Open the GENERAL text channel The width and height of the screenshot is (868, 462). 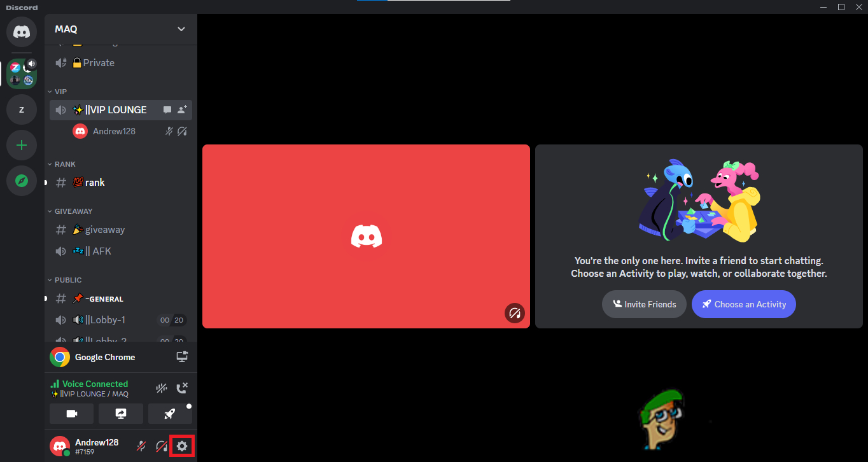(121, 298)
